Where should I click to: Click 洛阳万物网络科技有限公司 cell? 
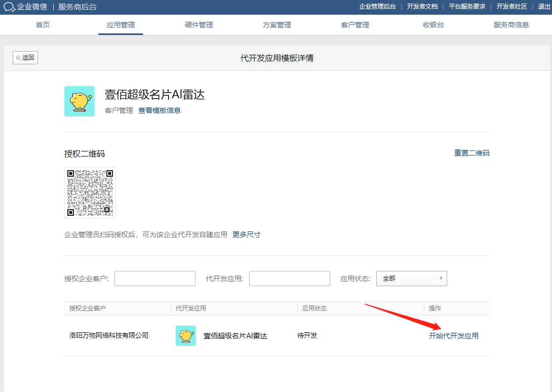109,335
